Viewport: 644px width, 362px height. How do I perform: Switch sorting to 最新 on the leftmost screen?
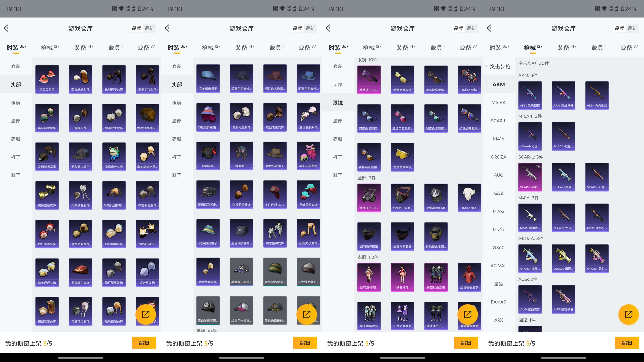(149, 28)
